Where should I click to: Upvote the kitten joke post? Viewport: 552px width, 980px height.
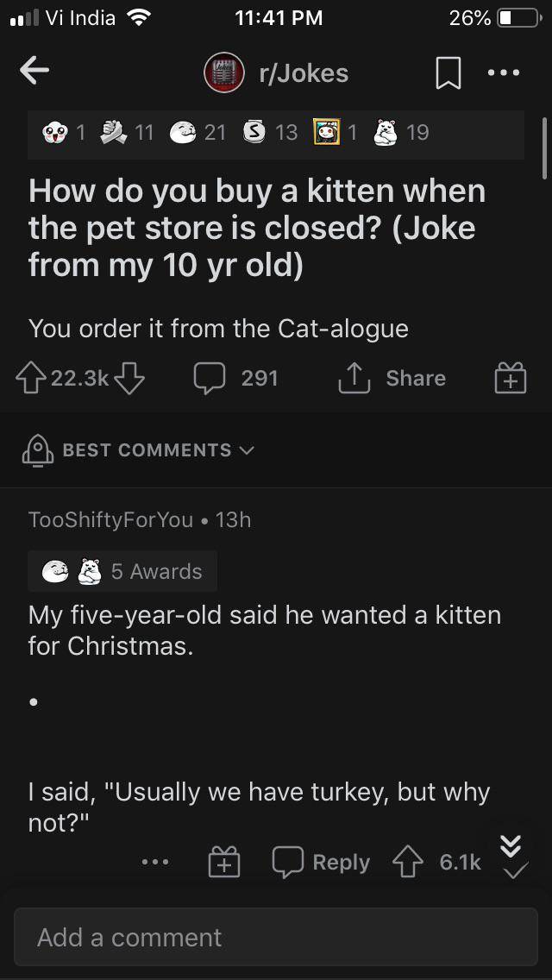coord(33,378)
